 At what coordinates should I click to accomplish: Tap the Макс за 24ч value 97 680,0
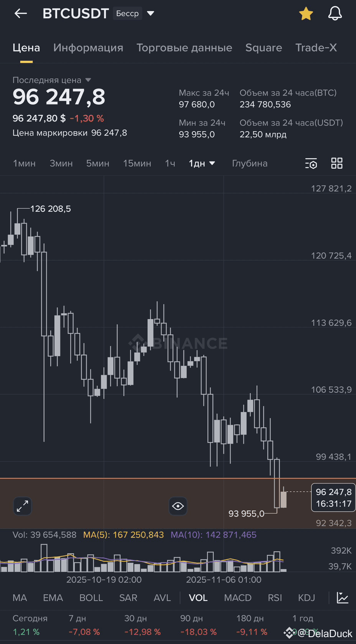197,105
